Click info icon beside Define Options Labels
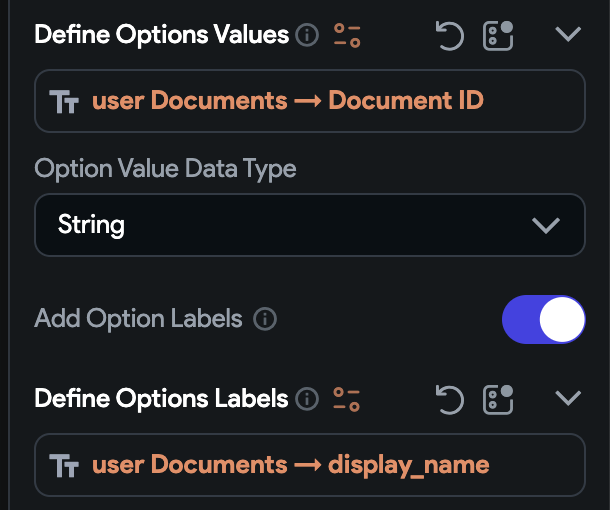Screen dimensions: 610x510 coord(307,399)
